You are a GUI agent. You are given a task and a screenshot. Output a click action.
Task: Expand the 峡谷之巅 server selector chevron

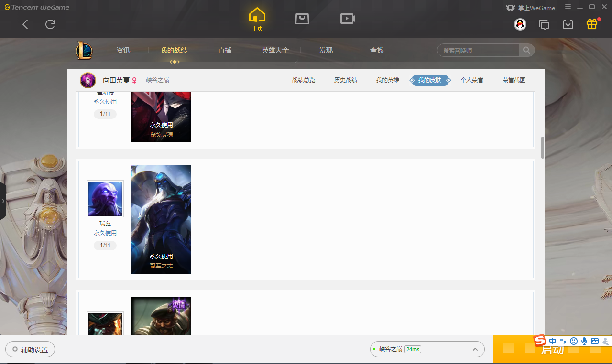[x=475, y=349]
